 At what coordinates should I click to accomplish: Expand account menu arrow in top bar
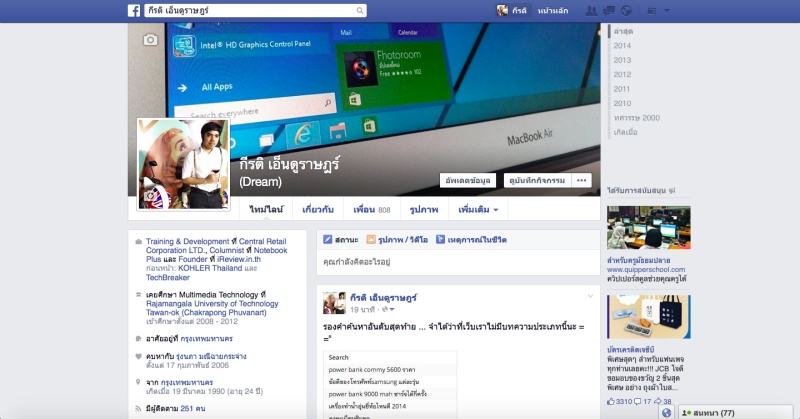pyautogui.click(x=667, y=10)
